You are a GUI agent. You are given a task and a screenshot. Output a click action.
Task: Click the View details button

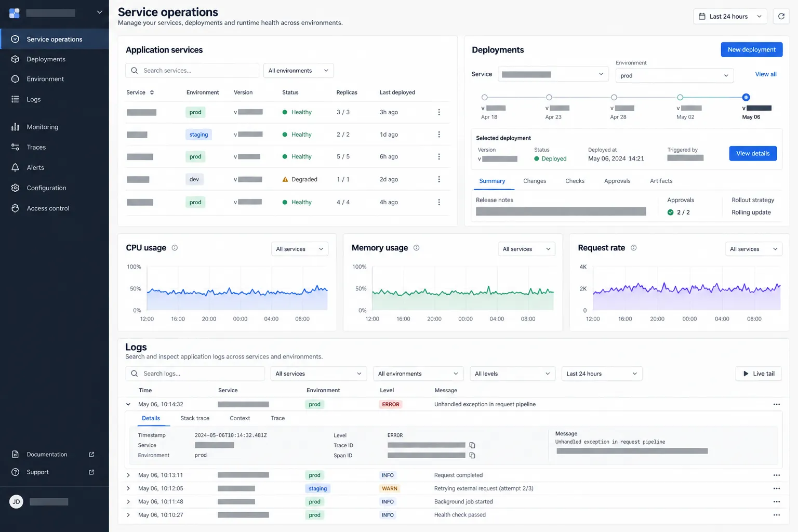(753, 153)
